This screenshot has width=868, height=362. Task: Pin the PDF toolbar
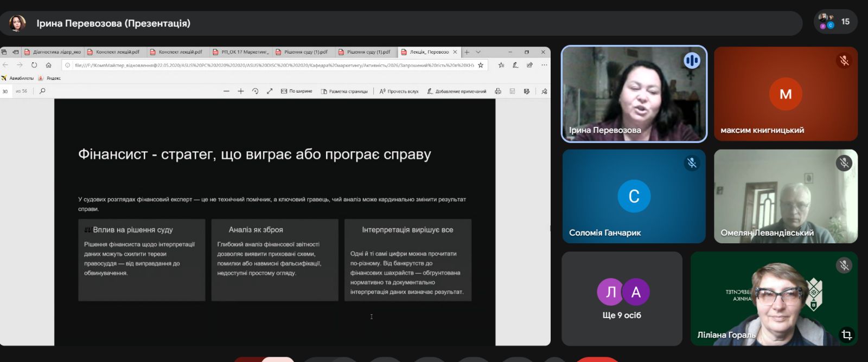click(x=544, y=91)
